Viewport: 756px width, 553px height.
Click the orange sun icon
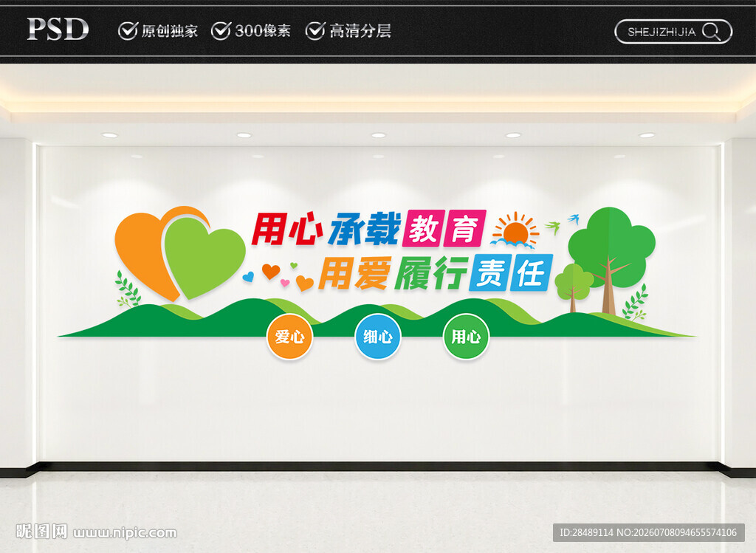pyautogui.click(x=515, y=230)
